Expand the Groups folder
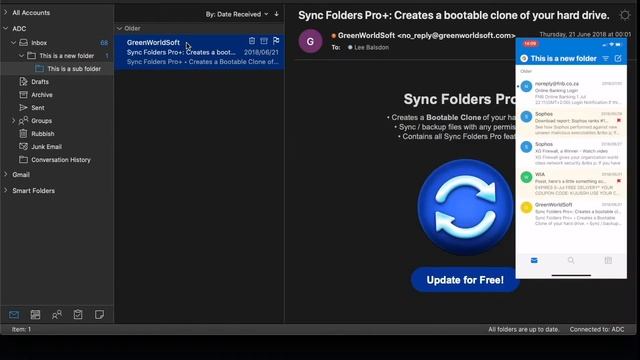Viewport: 640px width, 360px height. [x=13, y=121]
